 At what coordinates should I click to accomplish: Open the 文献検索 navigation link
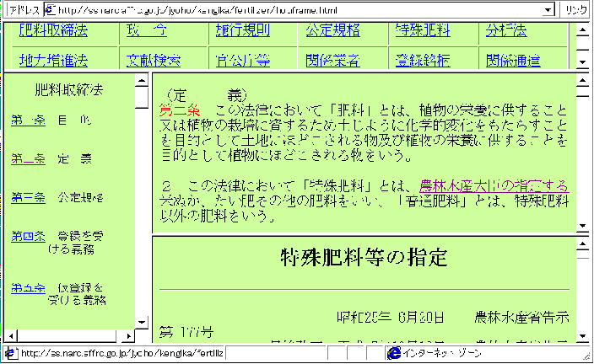coord(154,60)
